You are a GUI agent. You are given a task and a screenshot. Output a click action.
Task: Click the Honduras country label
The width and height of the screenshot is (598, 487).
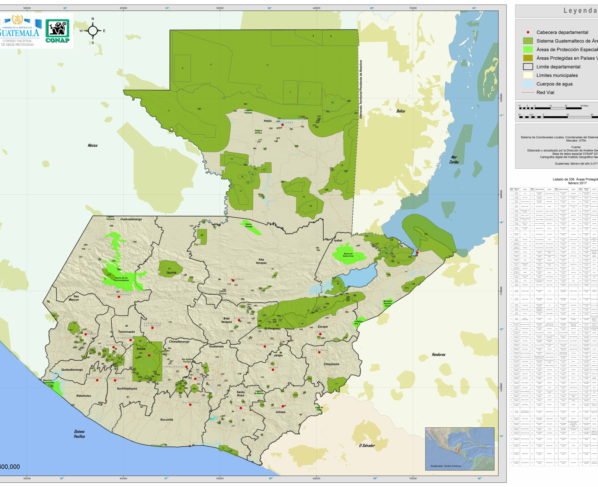click(439, 355)
